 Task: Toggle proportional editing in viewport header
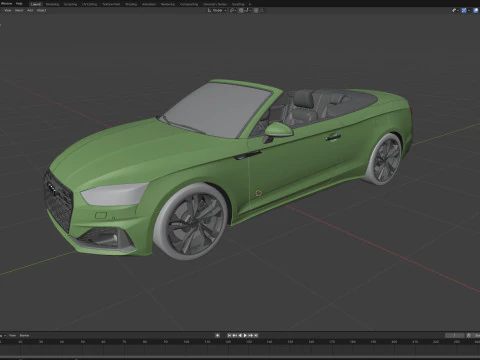(x=256, y=10)
